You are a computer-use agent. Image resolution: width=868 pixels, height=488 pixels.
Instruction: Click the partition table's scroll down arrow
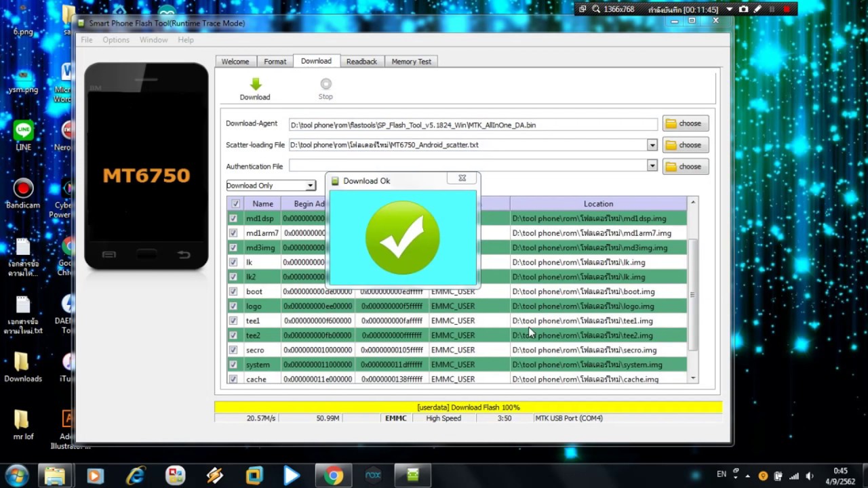[x=692, y=378]
